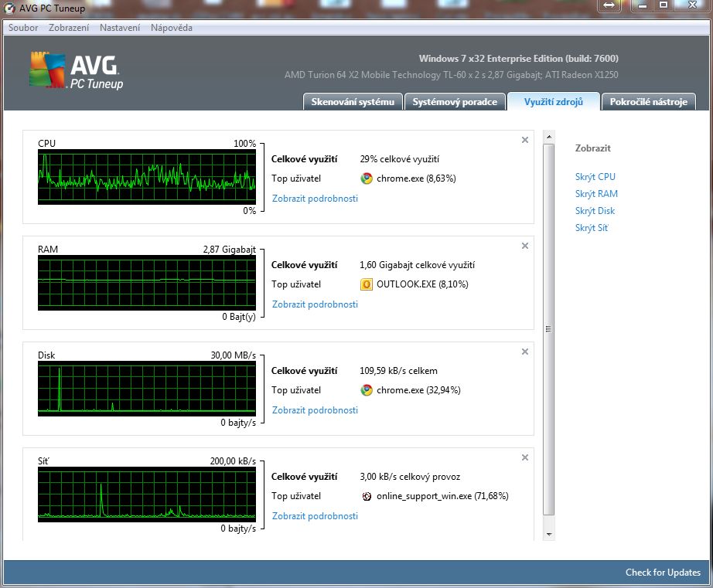Open the Soubor menu

pos(23,28)
